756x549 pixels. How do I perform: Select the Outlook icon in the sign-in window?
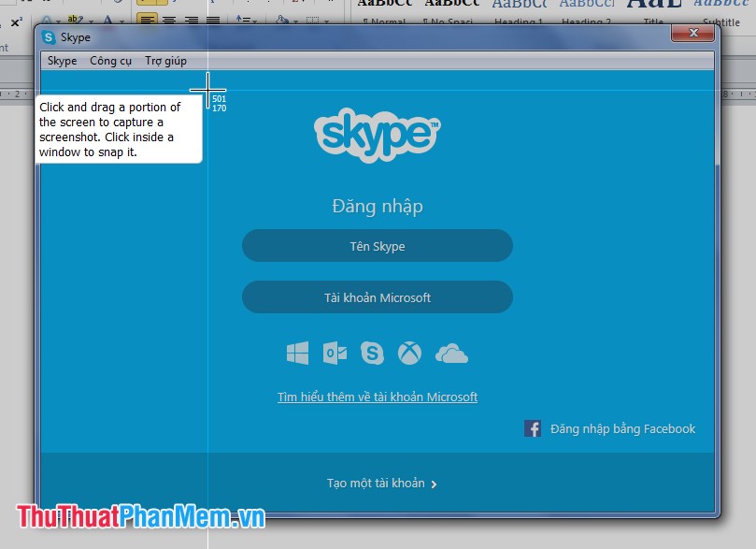(x=335, y=354)
